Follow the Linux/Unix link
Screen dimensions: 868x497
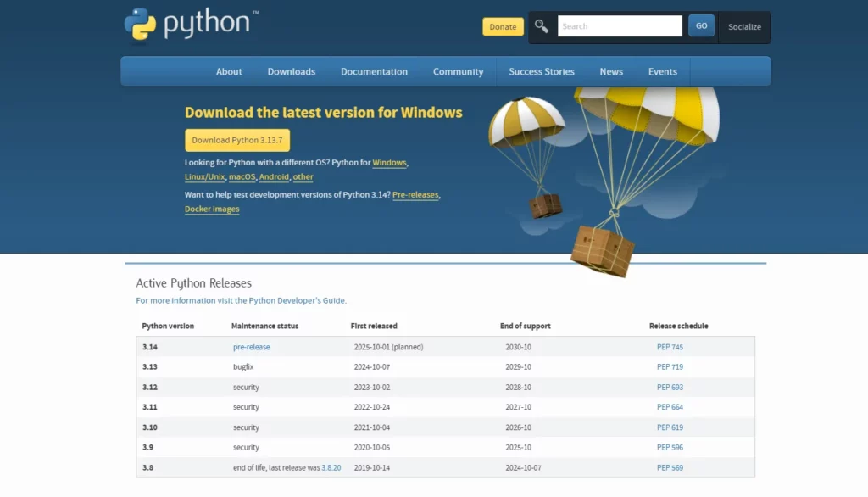pyautogui.click(x=205, y=176)
